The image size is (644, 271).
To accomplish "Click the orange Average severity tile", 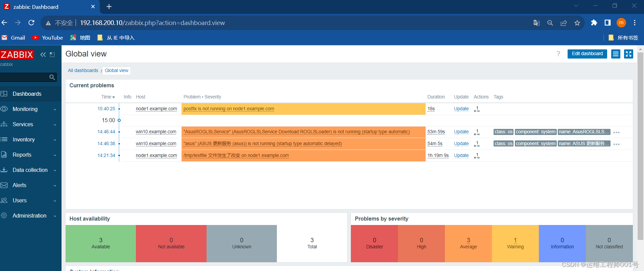I will click(x=468, y=244).
